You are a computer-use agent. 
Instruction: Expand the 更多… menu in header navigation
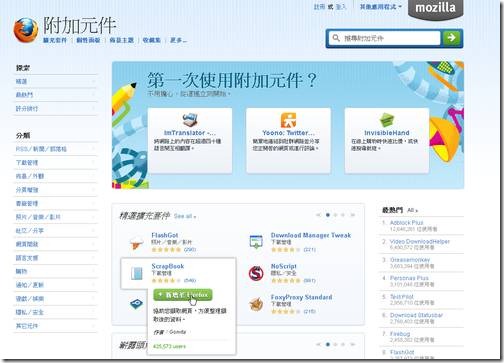tap(179, 40)
